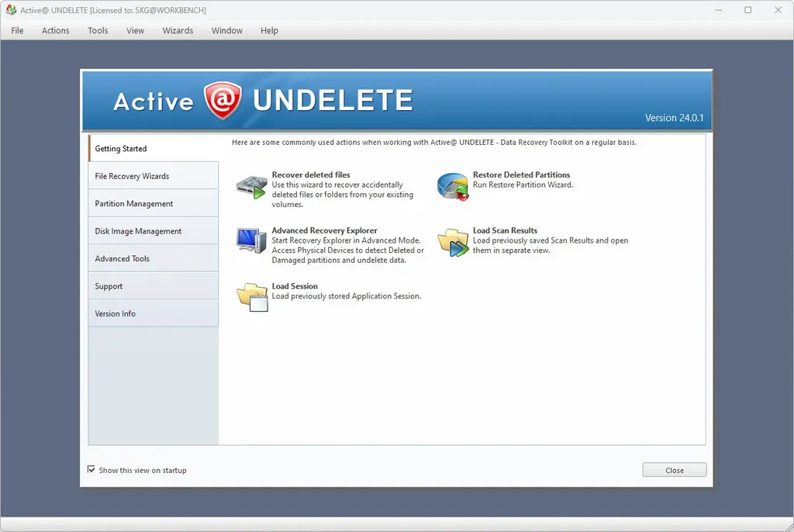Screen dimensions: 794x532
Task: Click the Advanced Recovery Explorer title link
Action: tap(324, 230)
